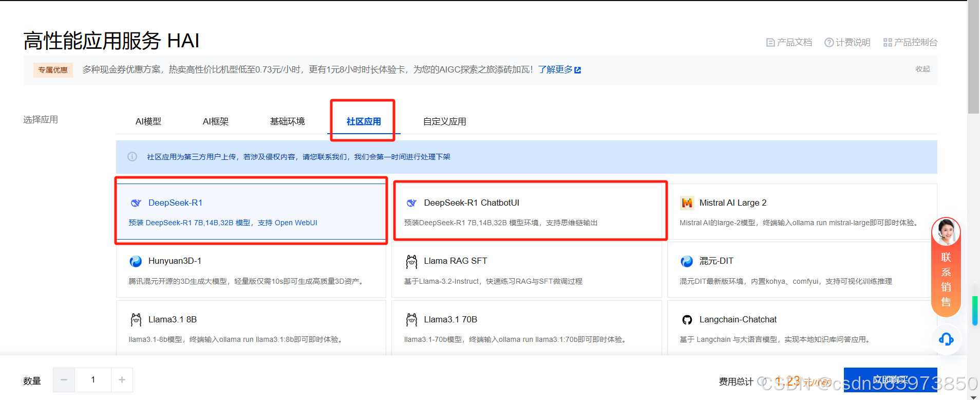Click the quantity input field
The image size is (980, 400).
[93, 380]
